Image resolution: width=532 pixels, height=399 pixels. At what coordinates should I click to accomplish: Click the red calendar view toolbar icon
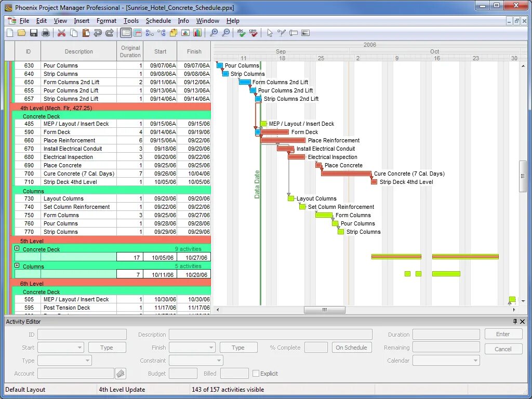pyautogui.click(x=138, y=33)
